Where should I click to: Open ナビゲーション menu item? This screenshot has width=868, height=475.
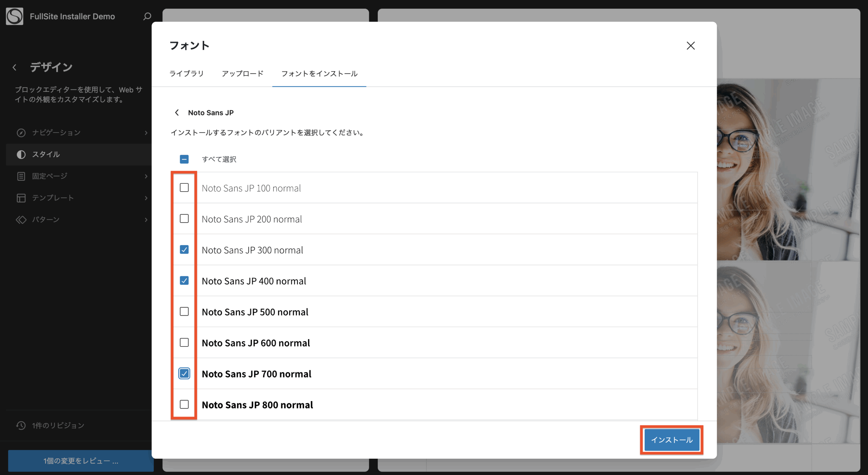(x=79, y=133)
